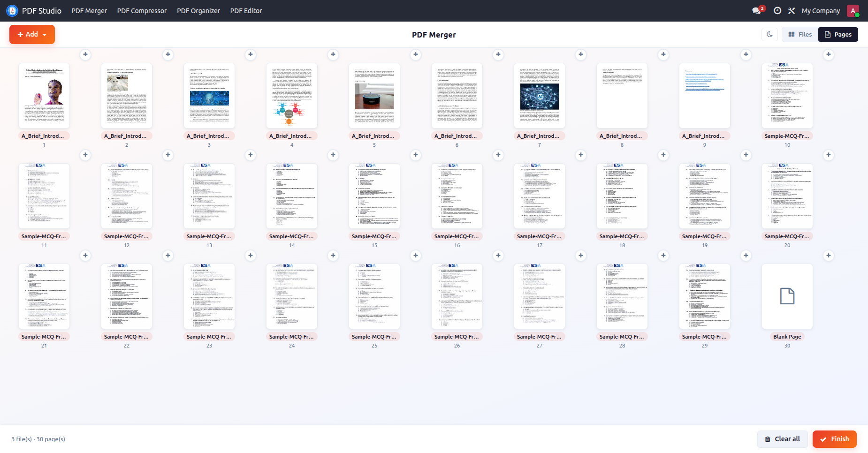Select the page 14 Sample-MCQ thumbnail
868x453 pixels.
pos(292,196)
